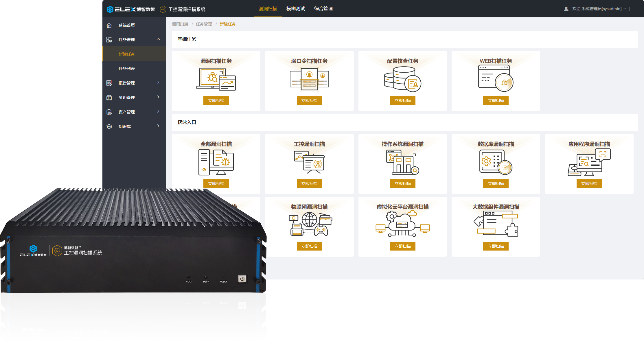Select 任务列表 in the sidebar
Viewport: 644px width, 344px height.
(x=127, y=69)
